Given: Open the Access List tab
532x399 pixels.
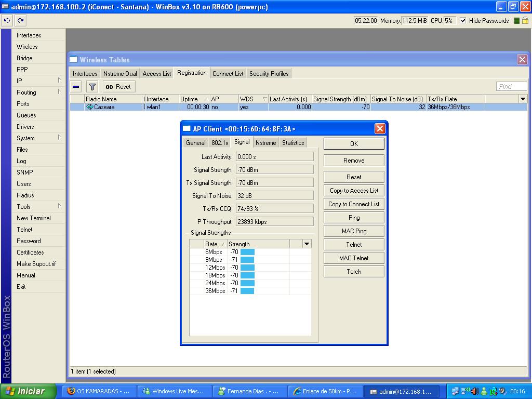Looking at the screenshot, I should tap(156, 74).
